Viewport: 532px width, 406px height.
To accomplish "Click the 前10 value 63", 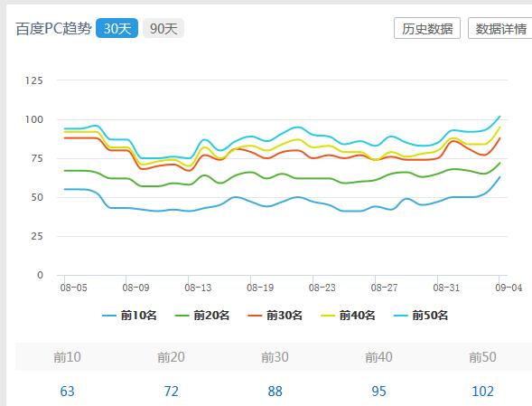I will point(67,391).
